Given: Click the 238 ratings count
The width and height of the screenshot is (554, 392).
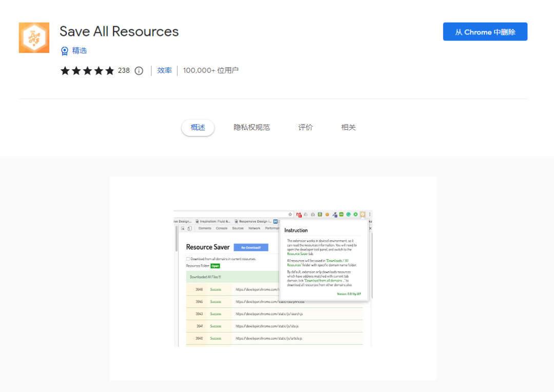Looking at the screenshot, I should pyautogui.click(x=124, y=70).
